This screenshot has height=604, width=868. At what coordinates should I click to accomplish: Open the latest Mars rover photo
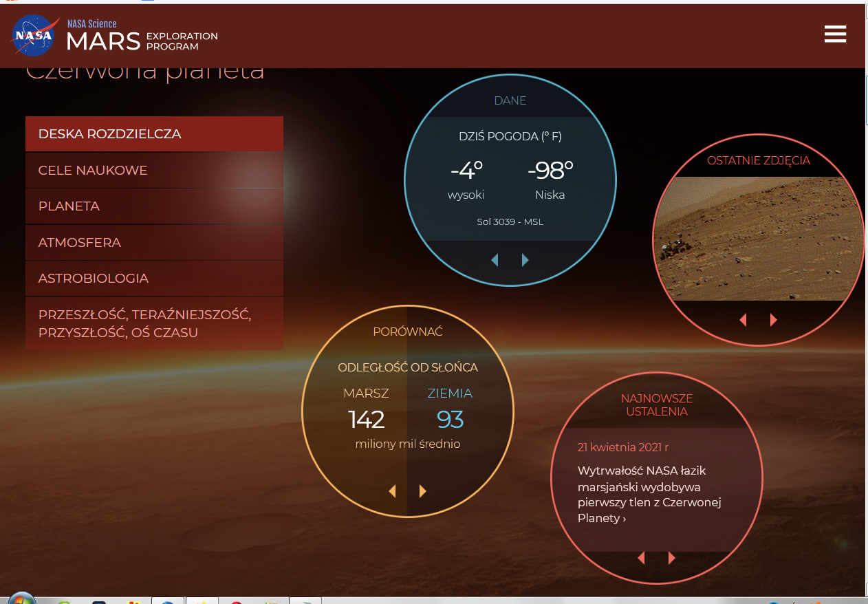tap(758, 239)
